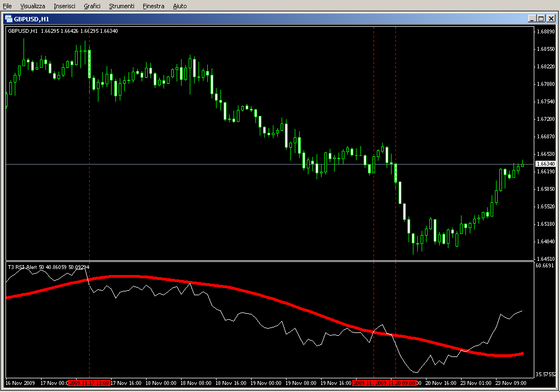Click the 2009.11.20 09:00 red time marker
The width and height of the screenshot is (560, 392).
tap(395, 383)
